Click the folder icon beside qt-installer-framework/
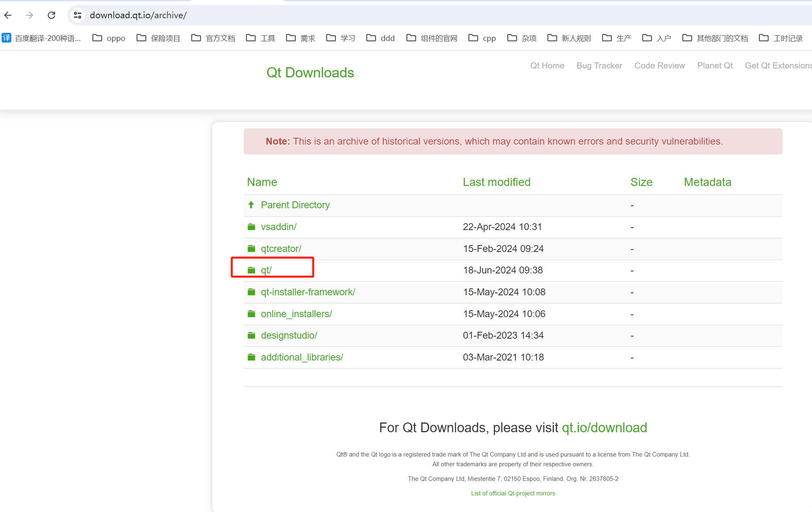 point(252,292)
